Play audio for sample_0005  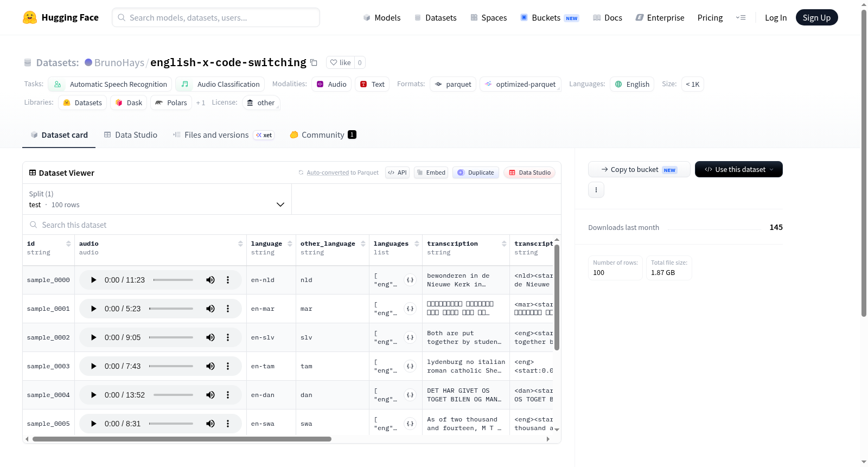93,424
